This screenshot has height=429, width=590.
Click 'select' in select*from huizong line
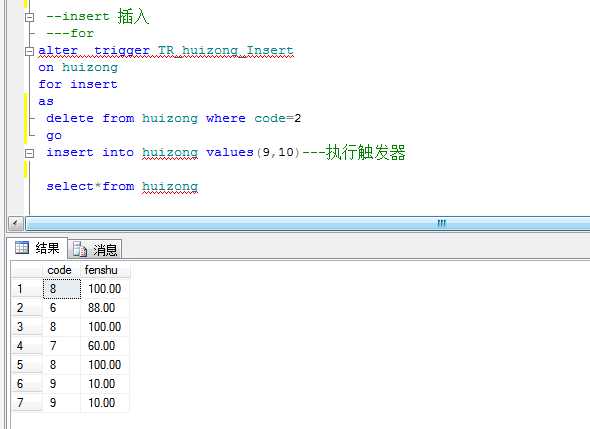pos(70,186)
